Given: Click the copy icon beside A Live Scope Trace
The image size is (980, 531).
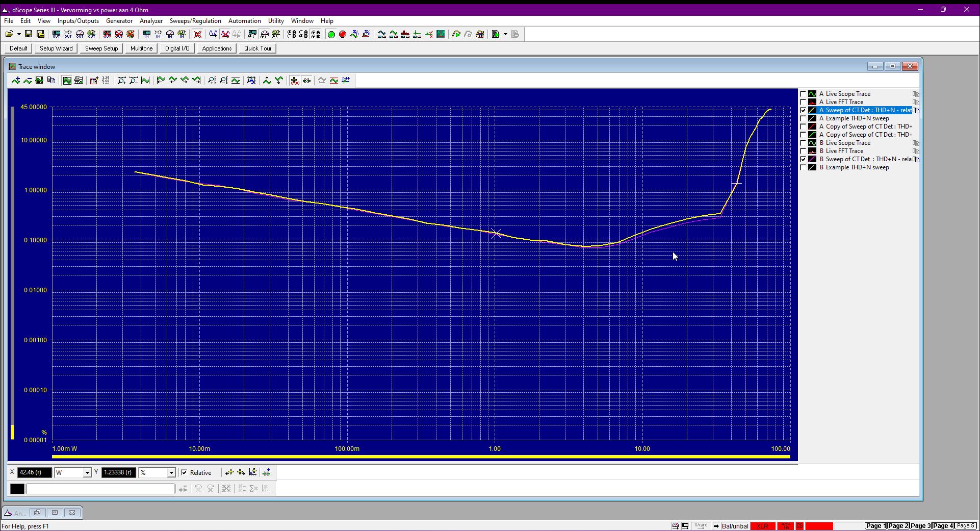Looking at the screenshot, I should (916, 94).
